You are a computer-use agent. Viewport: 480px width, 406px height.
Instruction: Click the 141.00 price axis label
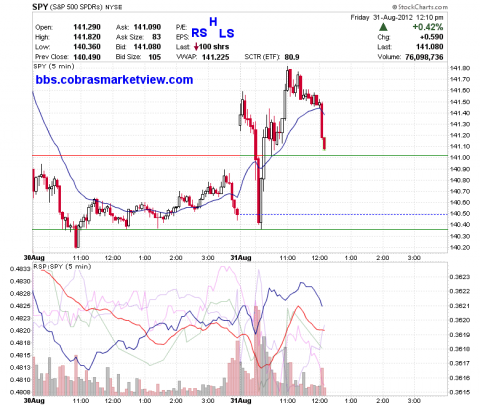click(460, 158)
